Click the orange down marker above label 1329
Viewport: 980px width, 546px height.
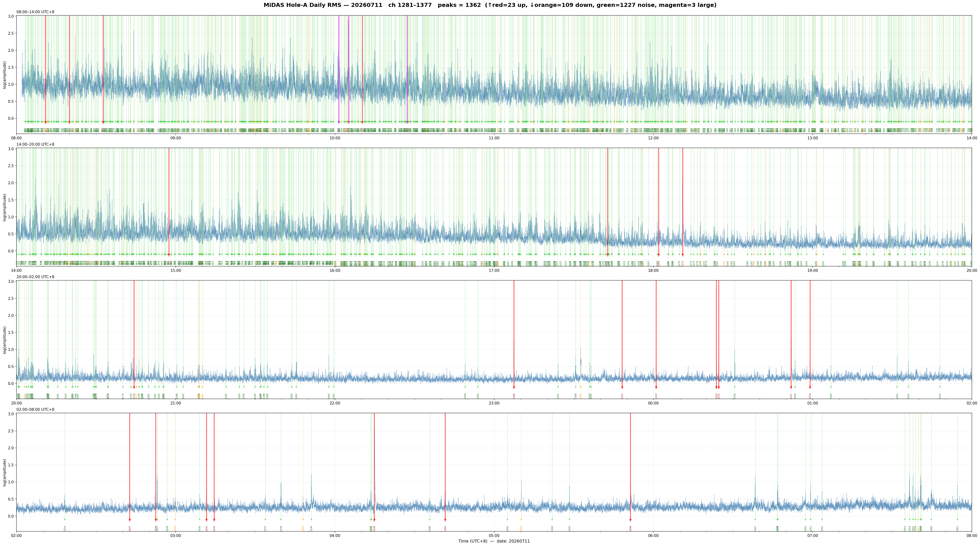[175, 519]
